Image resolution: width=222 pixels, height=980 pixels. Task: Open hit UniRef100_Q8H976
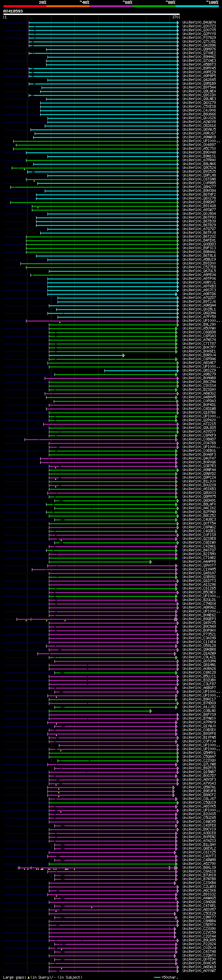199,49
